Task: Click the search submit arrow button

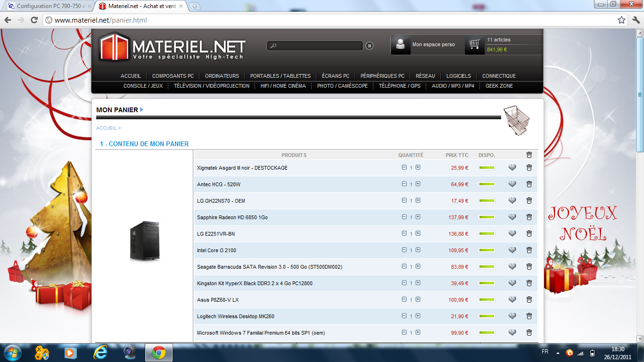Action: tap(369, 46)
